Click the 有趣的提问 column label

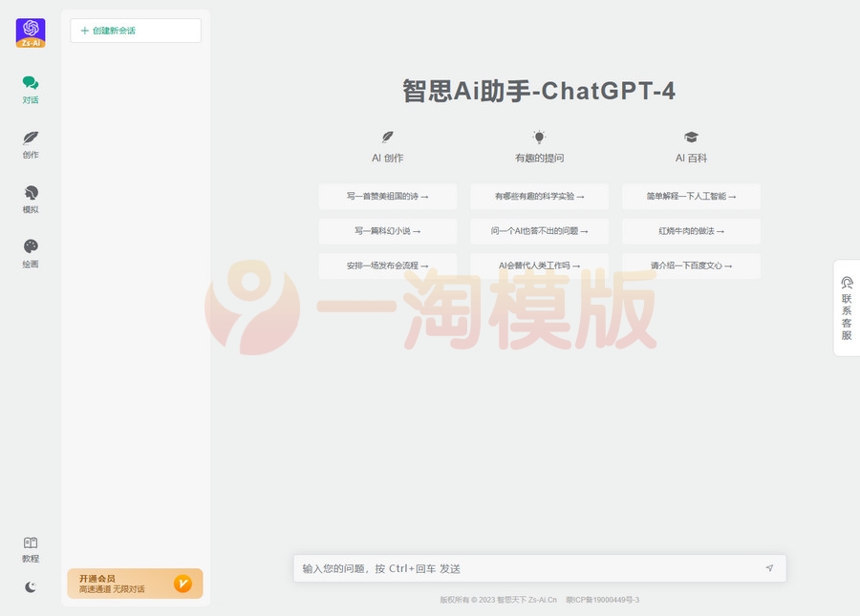tap(539, 158)
